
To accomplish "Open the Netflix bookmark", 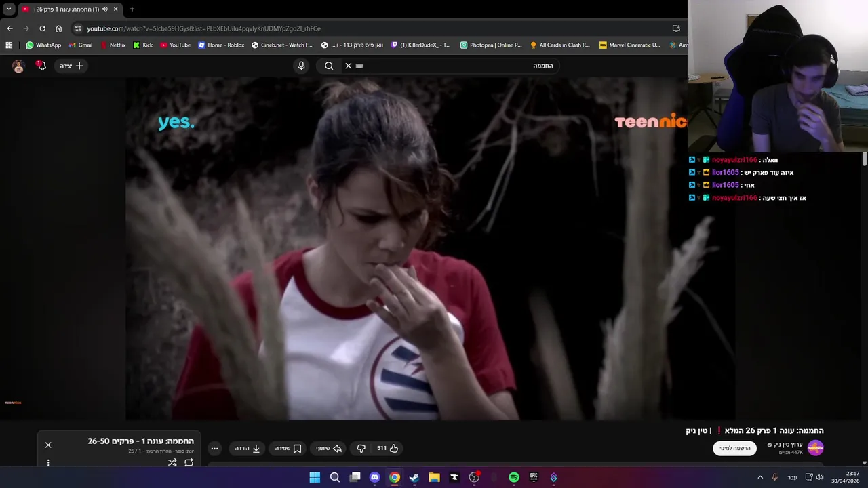I will pyautogui.click(x=113, y=45).
